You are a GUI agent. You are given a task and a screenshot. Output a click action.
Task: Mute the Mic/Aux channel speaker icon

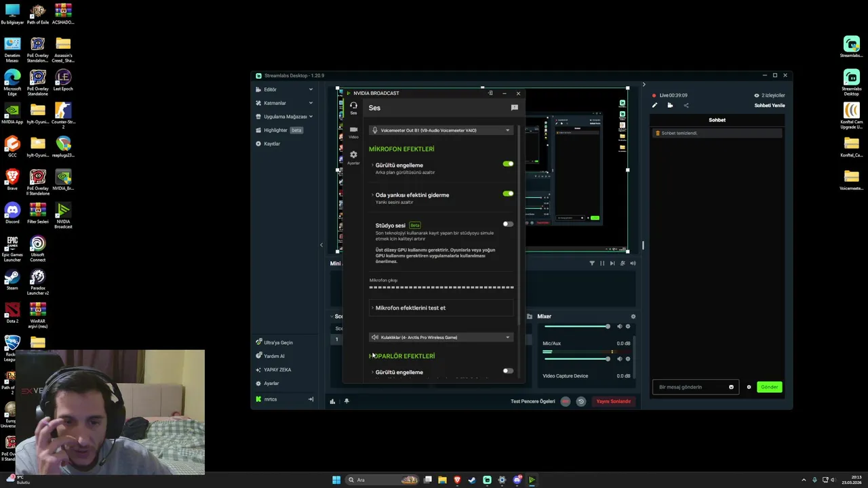pyautogui.click(x=619, y=359)
